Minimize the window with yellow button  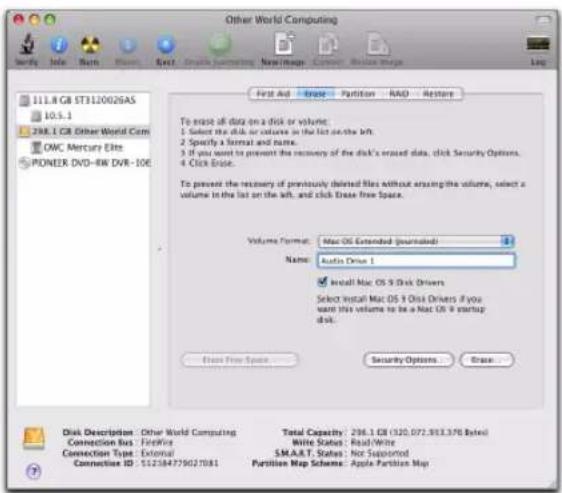coord(34,19)
